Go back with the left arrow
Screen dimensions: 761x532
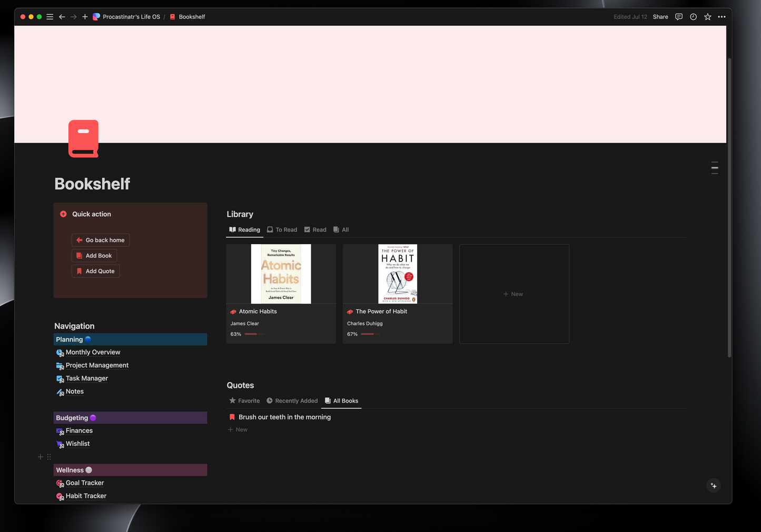click(62, 17)
